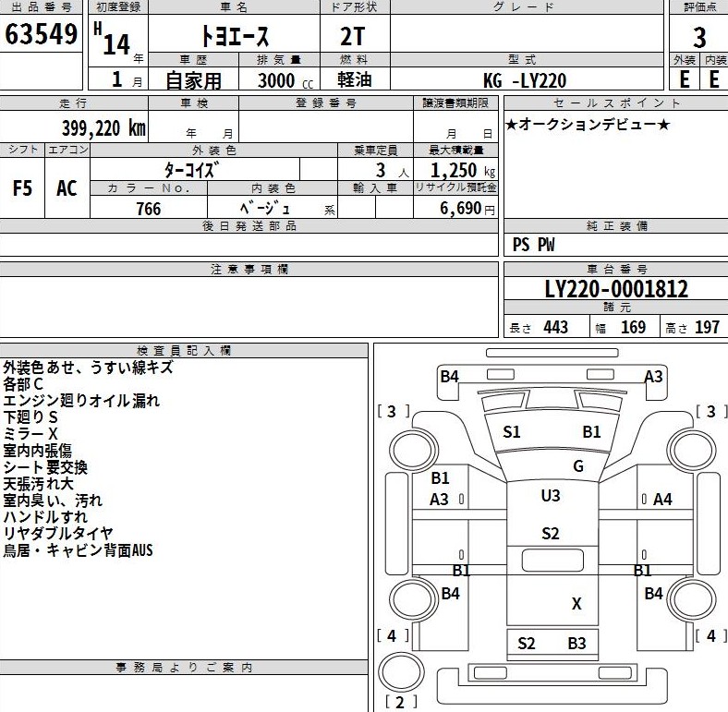Click the displacement value 3000 cc
Screen dimensions: 728x712
tap(285, 80)
